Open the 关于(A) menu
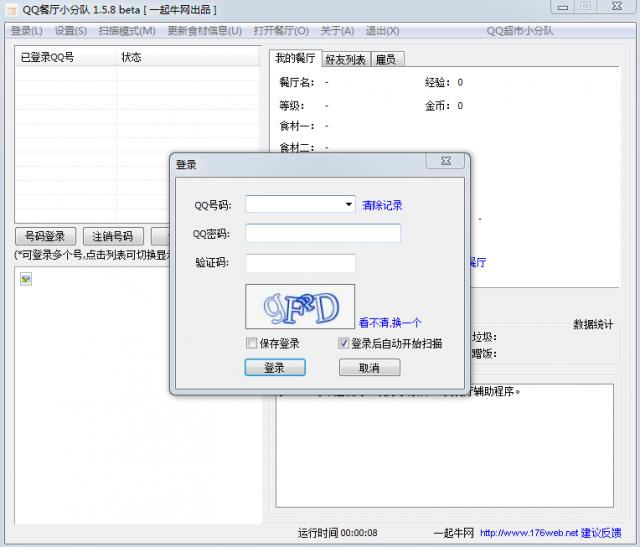This screenshot has height=547, width=640. (x=337, y=31)
